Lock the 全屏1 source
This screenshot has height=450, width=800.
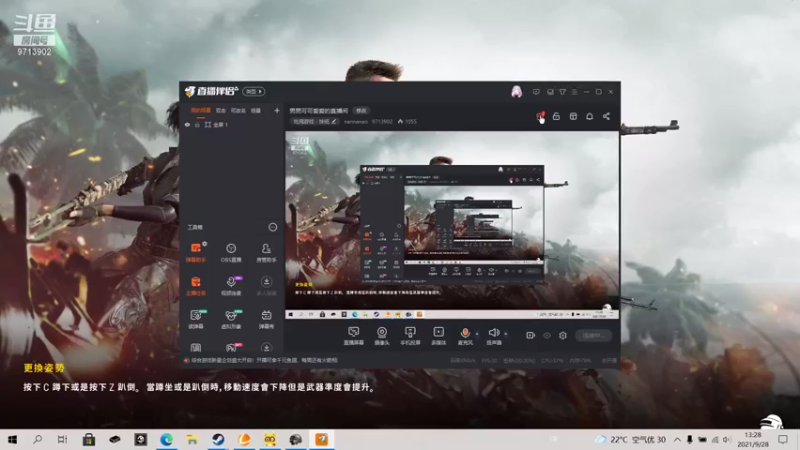pyautogui.click(x=197, y=124)
